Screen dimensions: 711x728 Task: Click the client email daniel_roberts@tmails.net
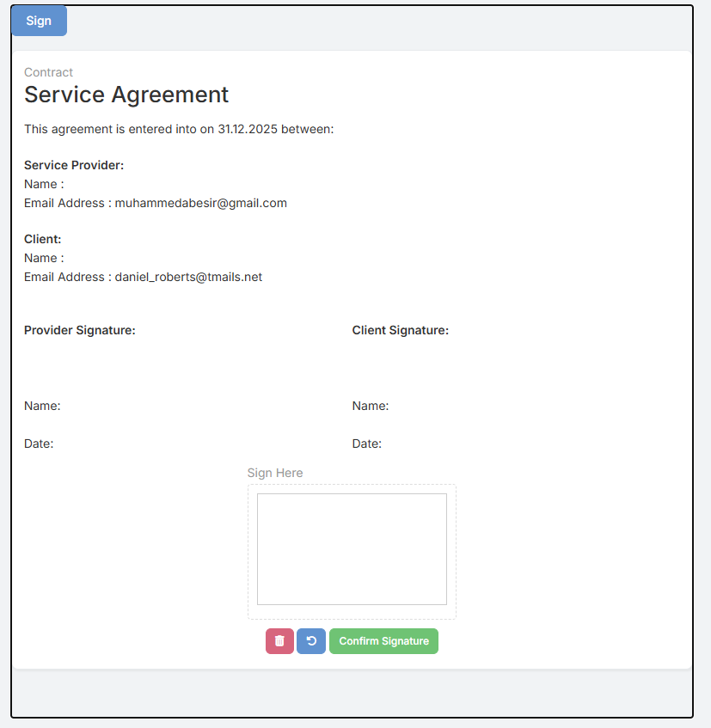(x=188, y=278)
